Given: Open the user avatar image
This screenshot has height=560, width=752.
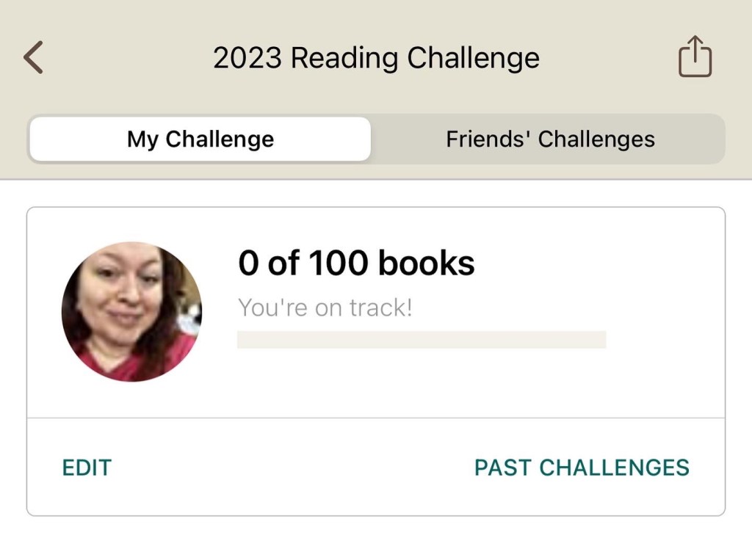Looking at the screenshot, I should (131, 312).
